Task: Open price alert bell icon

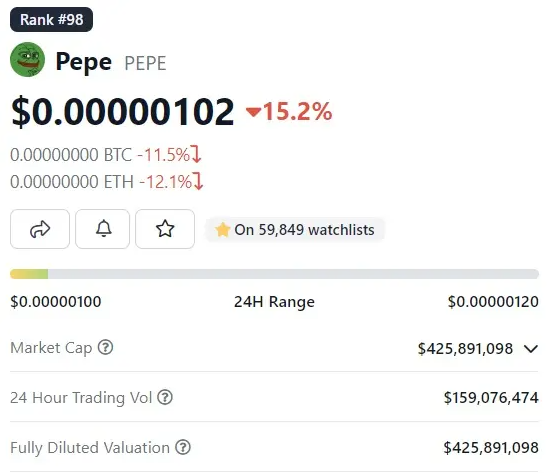Action: pyautogui.click(x=102, y=229)
